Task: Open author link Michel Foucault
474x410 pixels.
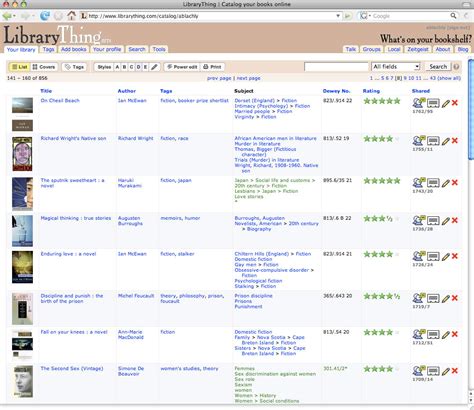Action: (136, 296)
